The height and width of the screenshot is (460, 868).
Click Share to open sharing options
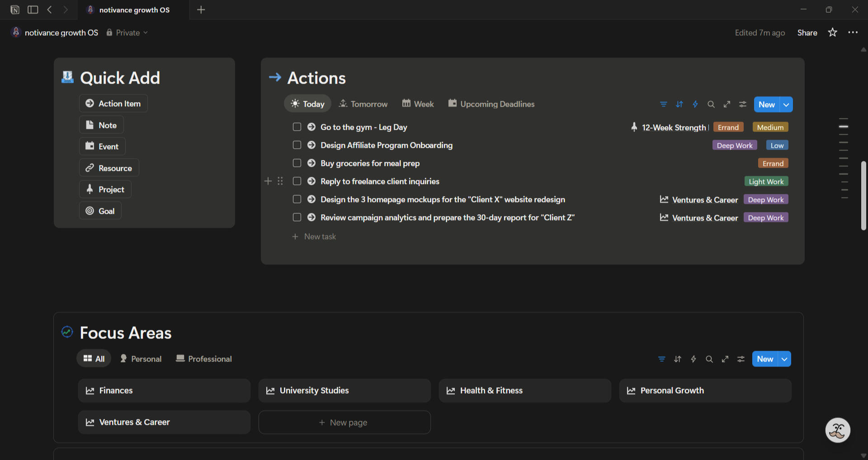tap(807, 32)
